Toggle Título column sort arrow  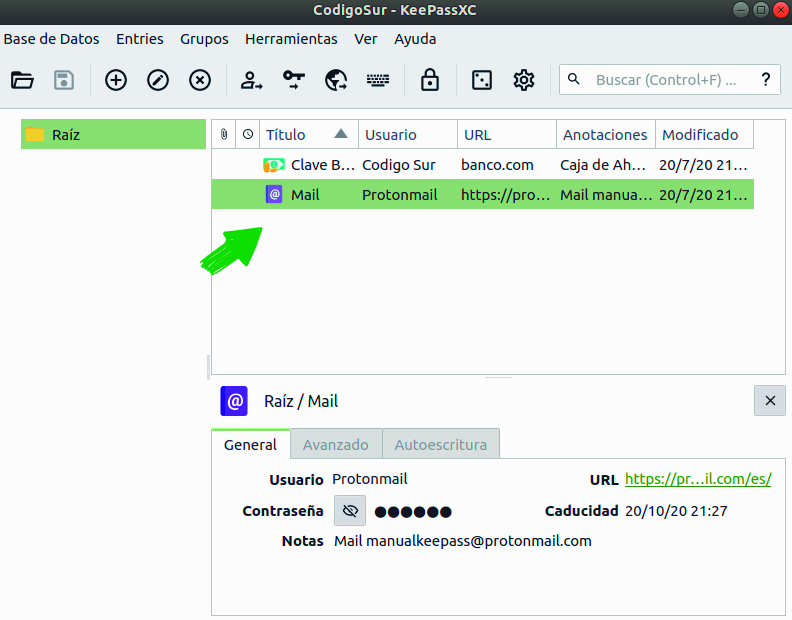tap(341, 133)
